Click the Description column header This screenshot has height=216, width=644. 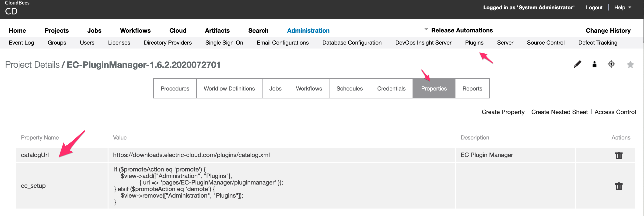(475, 137)
